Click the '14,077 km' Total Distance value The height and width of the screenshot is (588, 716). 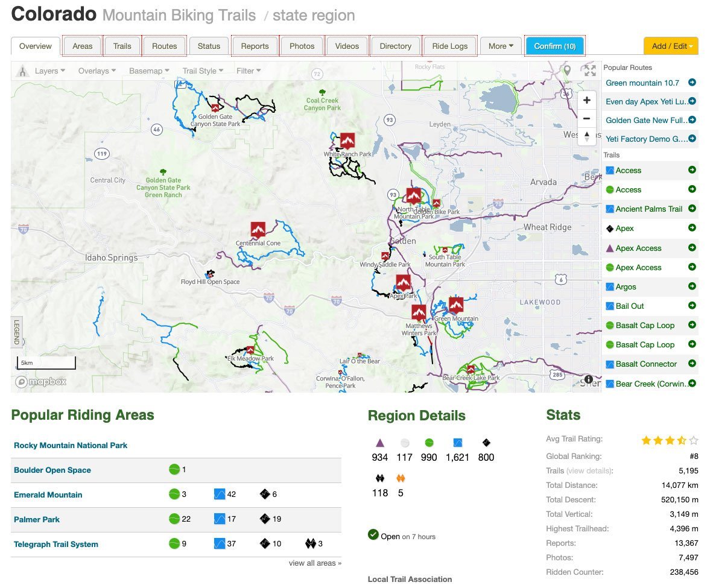680,485
